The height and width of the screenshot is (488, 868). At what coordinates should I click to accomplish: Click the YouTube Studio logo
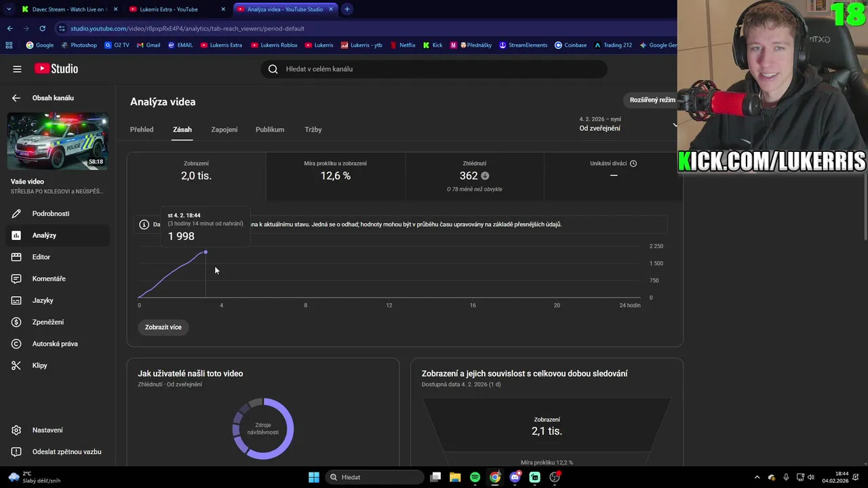coord(56,68)
